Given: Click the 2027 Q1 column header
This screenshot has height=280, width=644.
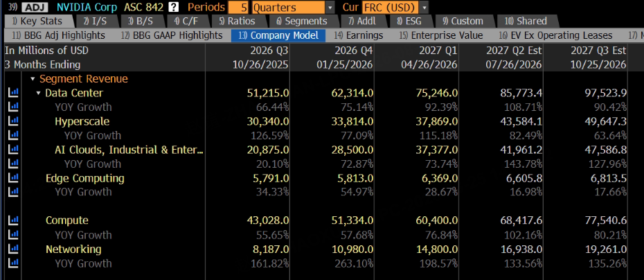Looking at the screenshot, I should tap(438, 51).
